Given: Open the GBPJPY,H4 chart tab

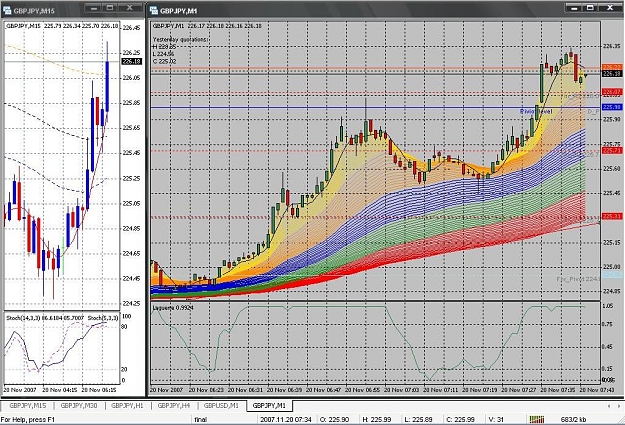Looking at the screenshot, I should 173,405.
